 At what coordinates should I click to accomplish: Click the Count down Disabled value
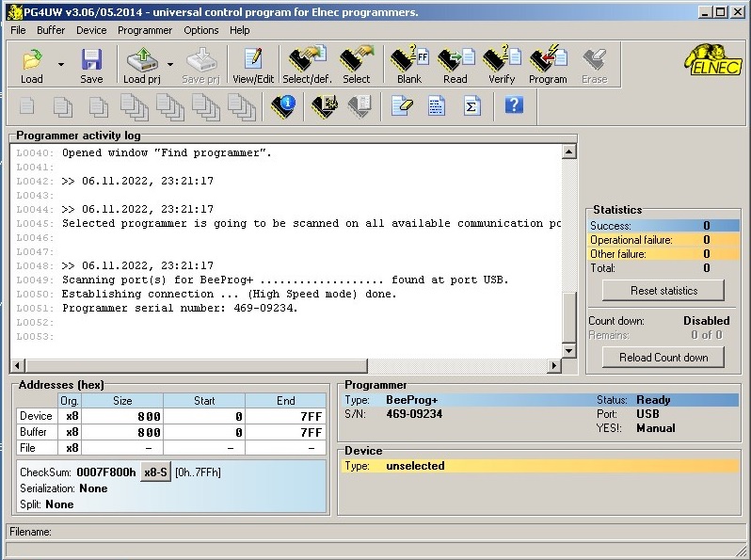[707, 321]
